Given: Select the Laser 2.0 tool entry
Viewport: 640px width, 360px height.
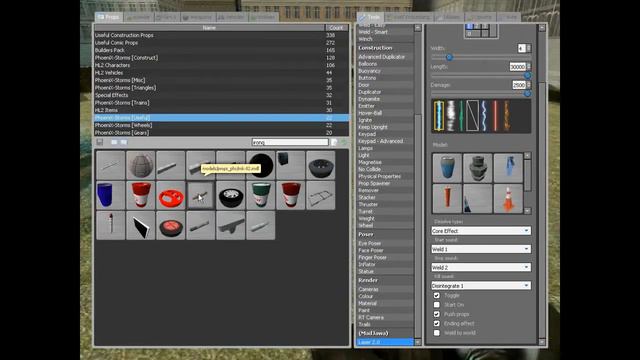Looking at the screenshot, I should (385, 342).
